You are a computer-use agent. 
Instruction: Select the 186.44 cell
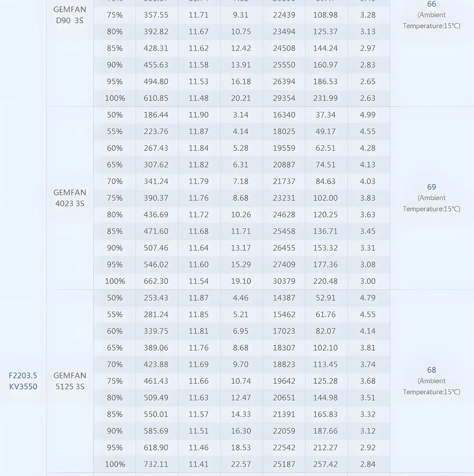point(156,115)
